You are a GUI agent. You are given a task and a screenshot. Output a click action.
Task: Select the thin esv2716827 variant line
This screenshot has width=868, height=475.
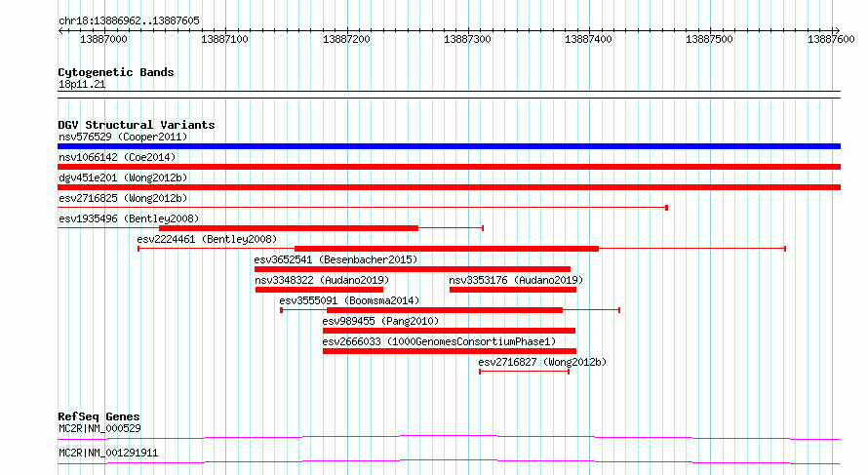pyautogui.click(x=525, y=372)
